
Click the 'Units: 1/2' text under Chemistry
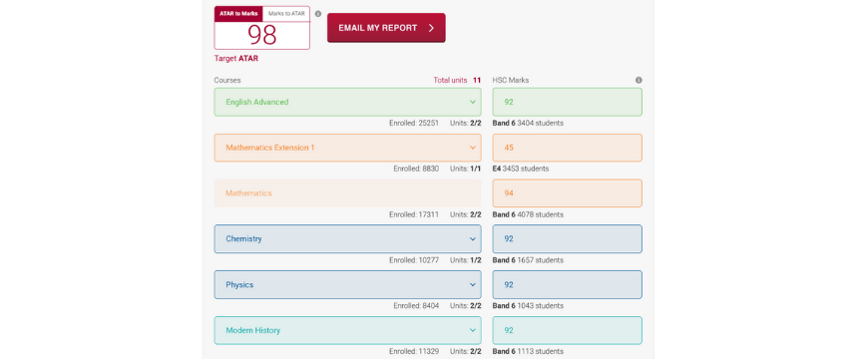pyautogui.click(x=466, y=260)
